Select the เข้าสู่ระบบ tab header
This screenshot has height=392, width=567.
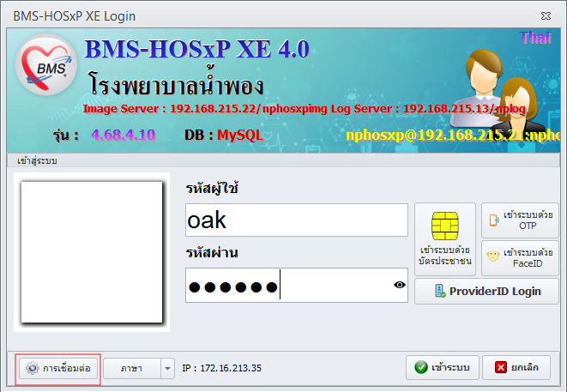37,160
